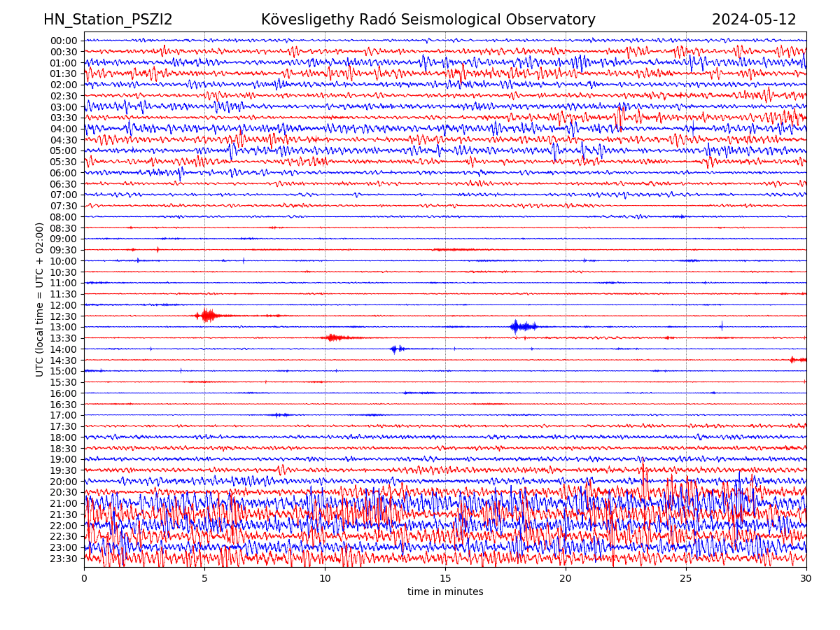The width and height of the screenshot is (840, 630).
Task: Click the 2024-05-12 date label
Action: coord(753,20)
